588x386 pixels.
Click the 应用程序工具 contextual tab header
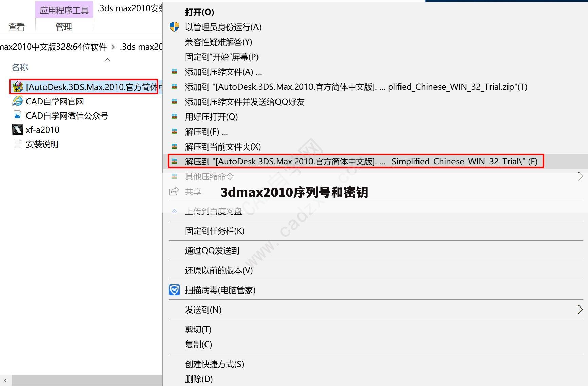click(x=64, y=10)
